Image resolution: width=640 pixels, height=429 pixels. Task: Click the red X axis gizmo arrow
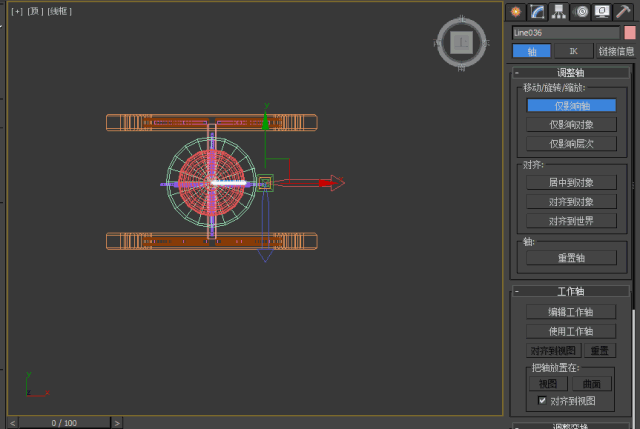click(x=331, y=183)
